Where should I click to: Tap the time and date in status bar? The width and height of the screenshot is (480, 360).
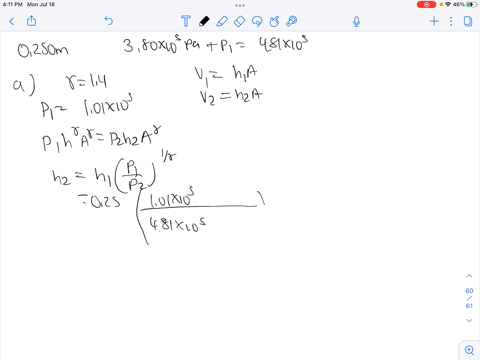coord(29,4)
